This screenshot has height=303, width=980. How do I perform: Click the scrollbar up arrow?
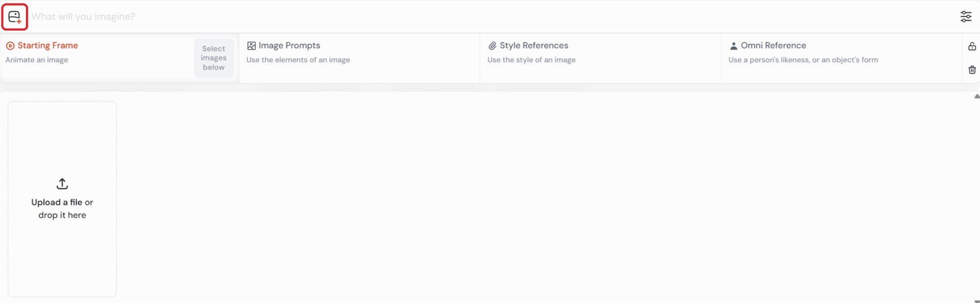976,96
